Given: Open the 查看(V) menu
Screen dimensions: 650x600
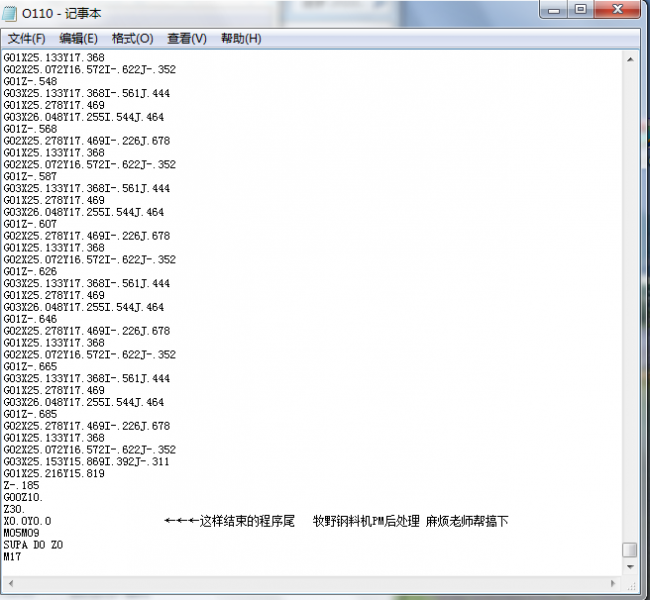Looking at the screenshot, I should (187, 39).
